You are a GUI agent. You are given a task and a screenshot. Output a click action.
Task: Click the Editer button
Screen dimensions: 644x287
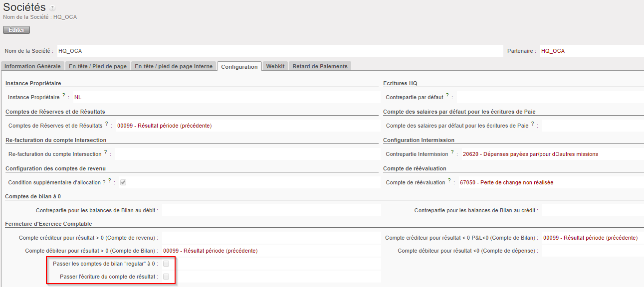(16, 30)
